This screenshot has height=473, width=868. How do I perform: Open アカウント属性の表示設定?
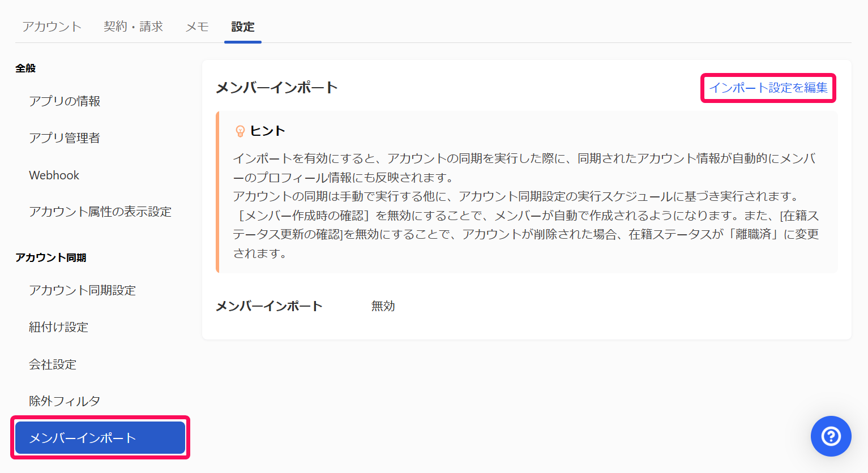tap(100, 212)
